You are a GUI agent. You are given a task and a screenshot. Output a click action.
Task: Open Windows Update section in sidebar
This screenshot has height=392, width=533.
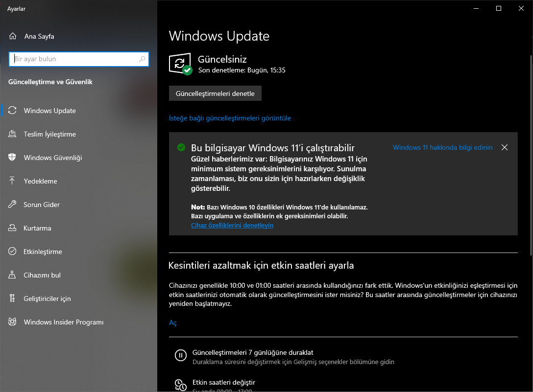point(78,111)
